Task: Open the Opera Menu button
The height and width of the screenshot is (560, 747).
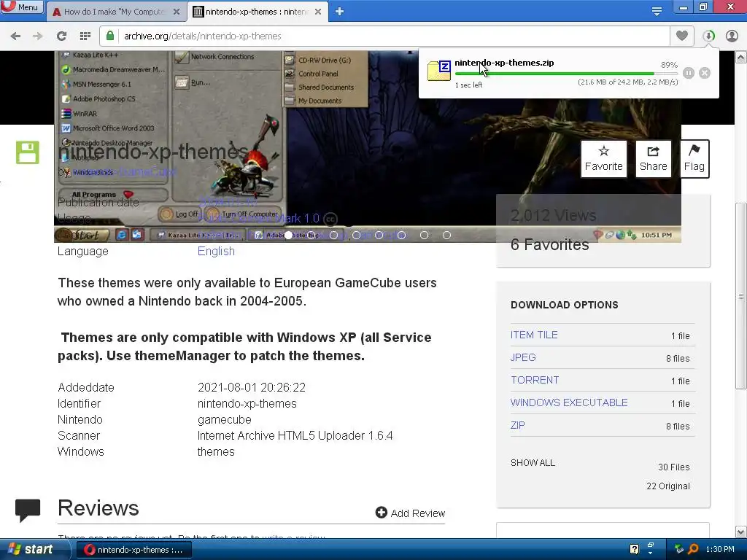Action: pyautogui.click(x=22, y=7)
